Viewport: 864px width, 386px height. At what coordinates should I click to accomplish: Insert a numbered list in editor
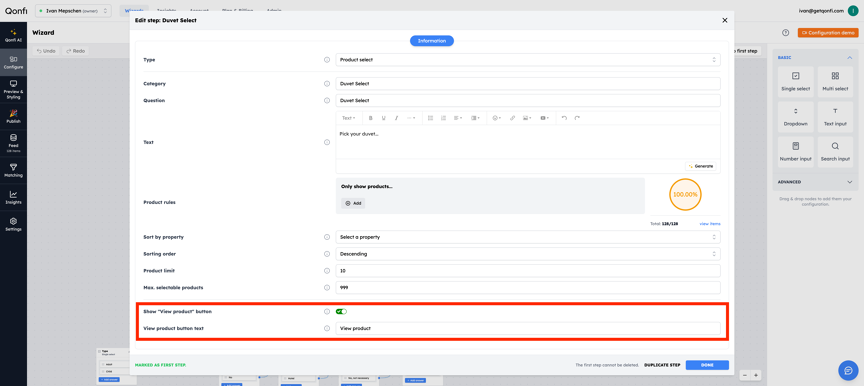(443, 118)
